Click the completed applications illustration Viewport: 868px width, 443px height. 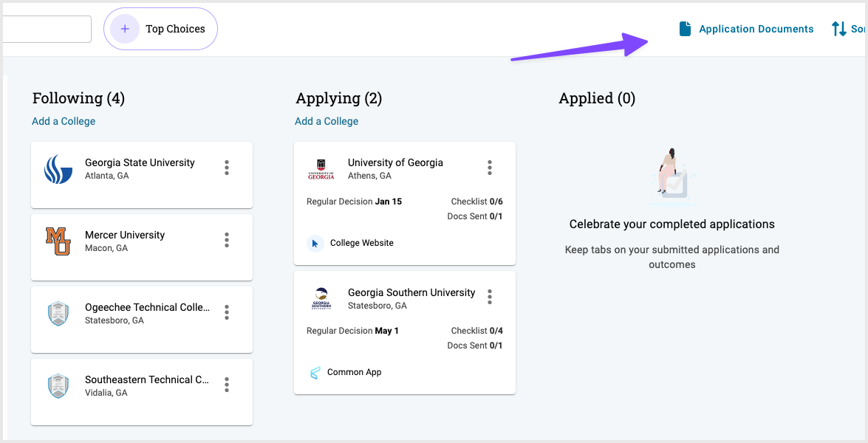(672, 176)
